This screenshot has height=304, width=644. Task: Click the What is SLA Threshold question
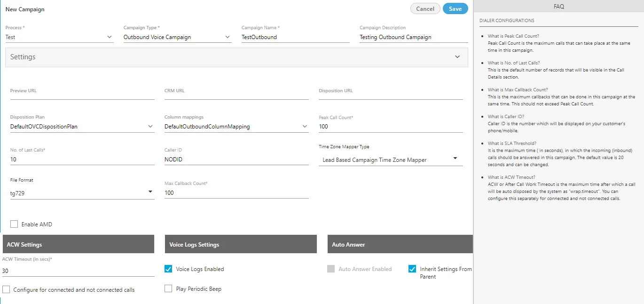click(512, 144)
